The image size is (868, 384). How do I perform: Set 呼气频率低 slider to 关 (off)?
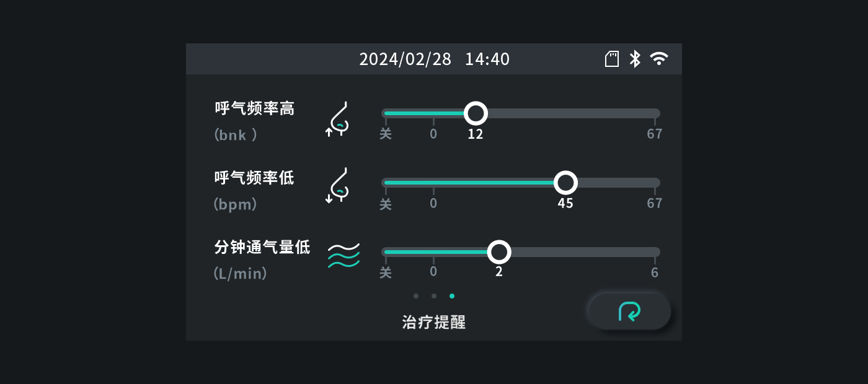[x=386, y=183]
